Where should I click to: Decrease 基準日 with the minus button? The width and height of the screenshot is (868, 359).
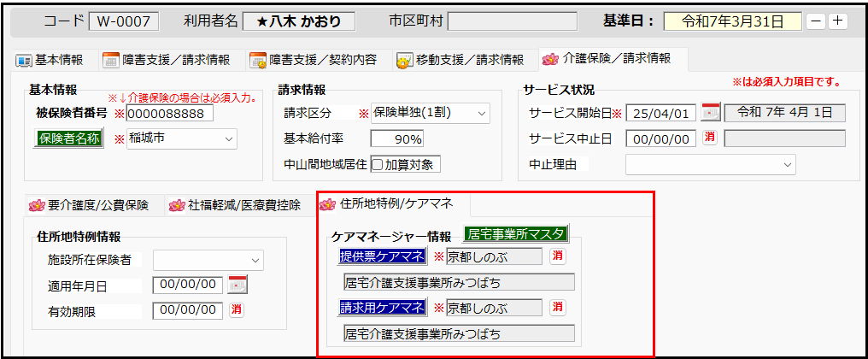click(x=815, y=21)
